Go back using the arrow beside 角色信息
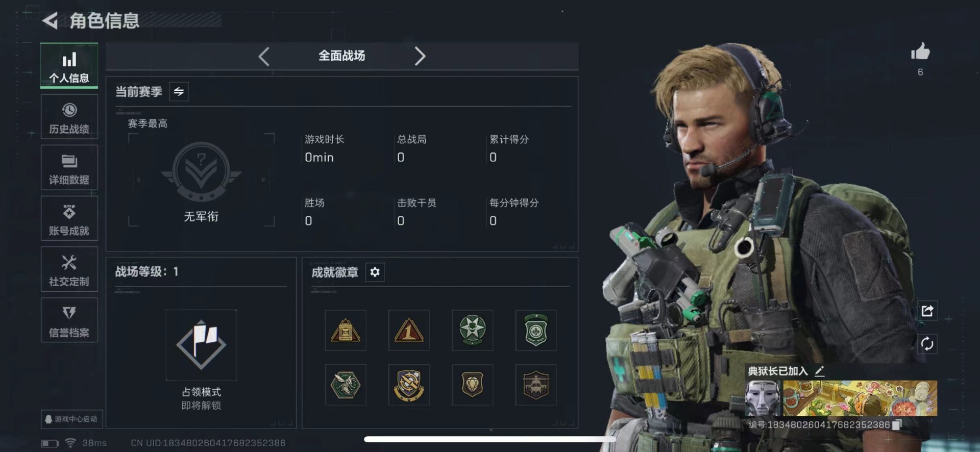Image resolution: width=980 pixels, height=452 pixels. [x=50, y=21]
